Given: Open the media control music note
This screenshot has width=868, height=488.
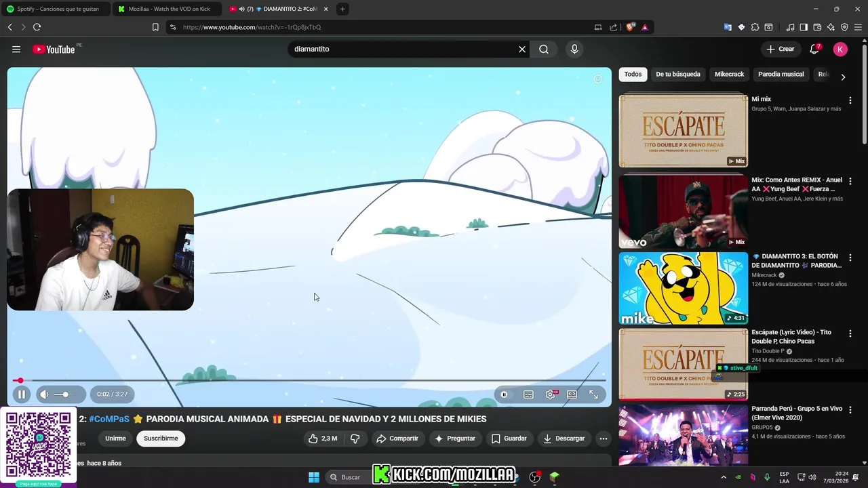Looking at the screenshot, I should (x=790, y=27).
